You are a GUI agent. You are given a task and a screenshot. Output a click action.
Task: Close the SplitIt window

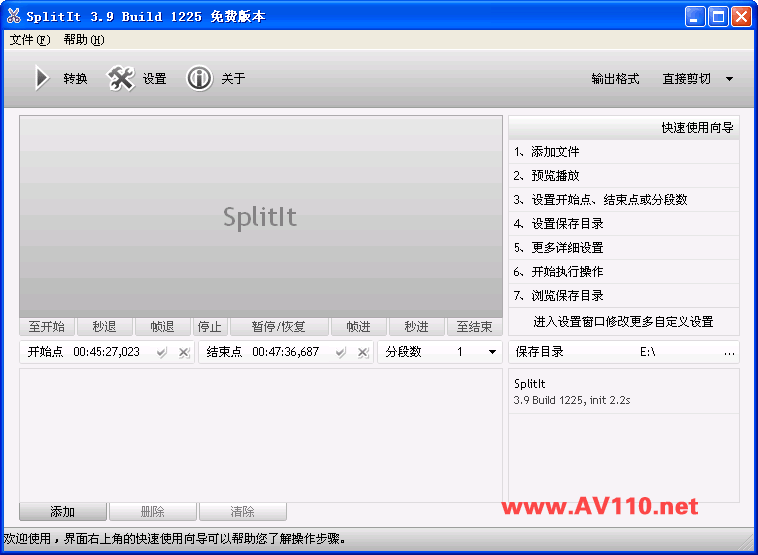point(741,17)
